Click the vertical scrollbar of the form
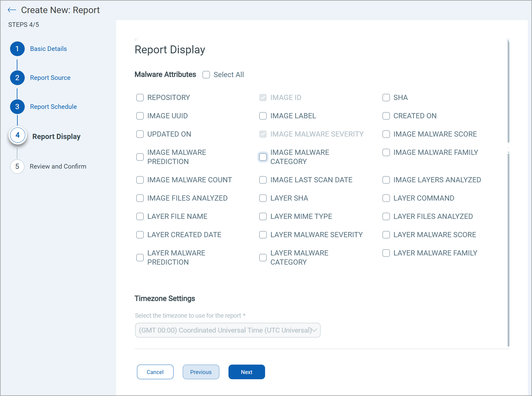Image resolution: width=532 pixels, height=396 pixels. (x=508, y=91)
